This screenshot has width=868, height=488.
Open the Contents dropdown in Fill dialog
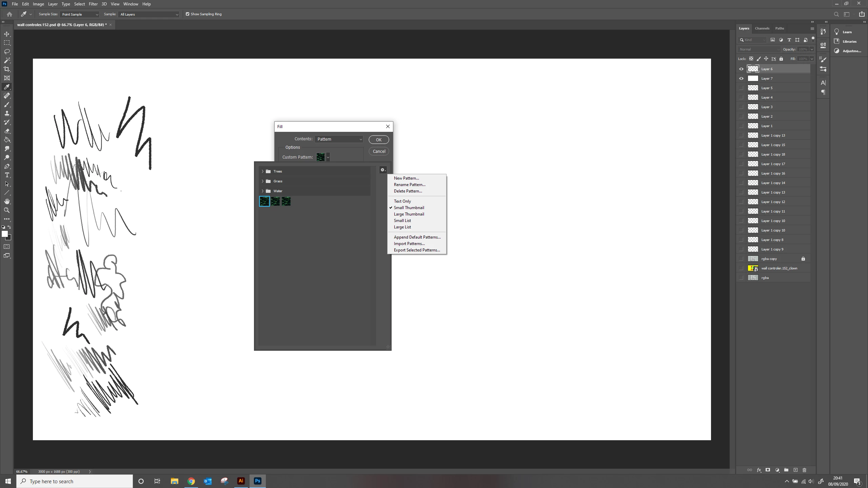click(x=339, y=139)
